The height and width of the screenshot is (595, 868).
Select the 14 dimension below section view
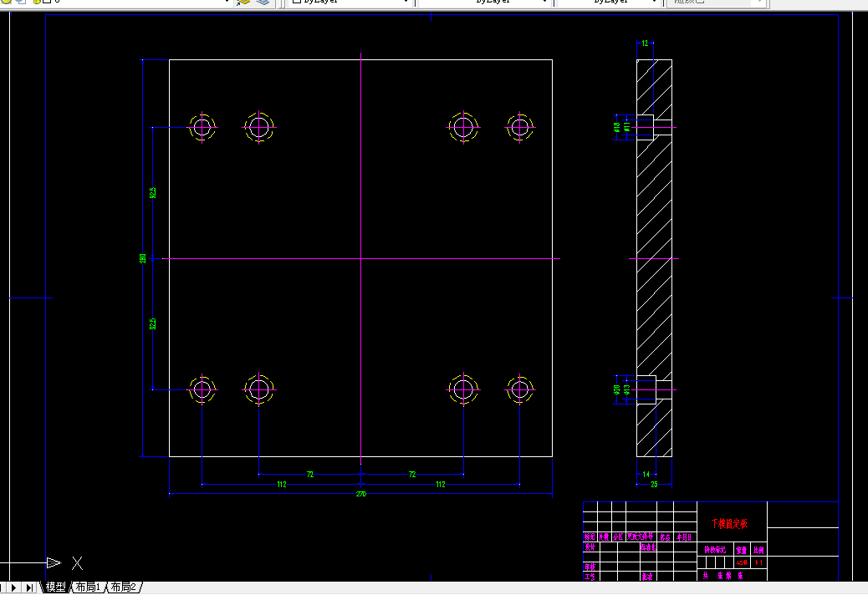pos(646,475)
